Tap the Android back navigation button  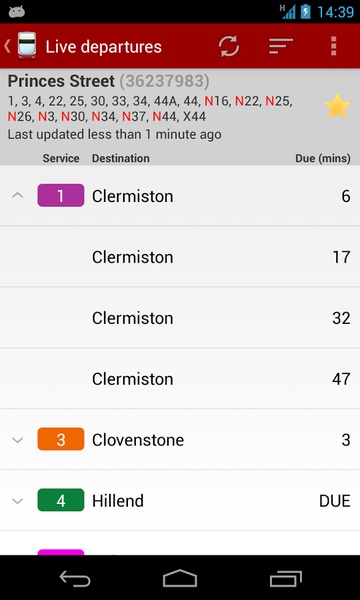75,578
